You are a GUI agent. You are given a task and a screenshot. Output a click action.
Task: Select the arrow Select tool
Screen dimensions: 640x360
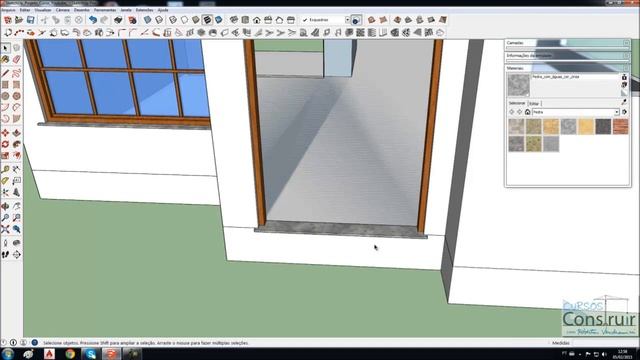coord(5,48)
